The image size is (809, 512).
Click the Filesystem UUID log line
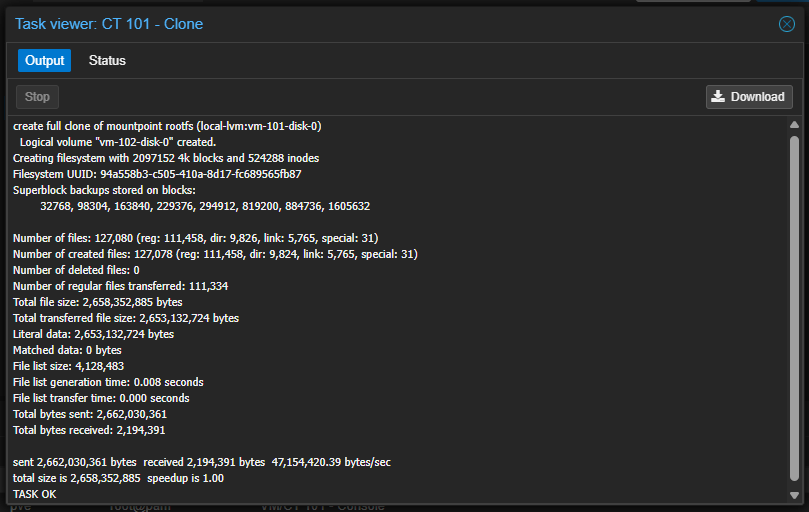point(157,174)
